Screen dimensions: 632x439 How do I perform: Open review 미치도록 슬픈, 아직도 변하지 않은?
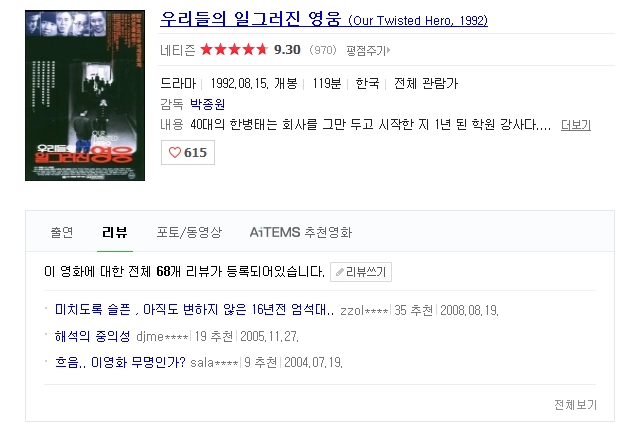coord(194,310)
